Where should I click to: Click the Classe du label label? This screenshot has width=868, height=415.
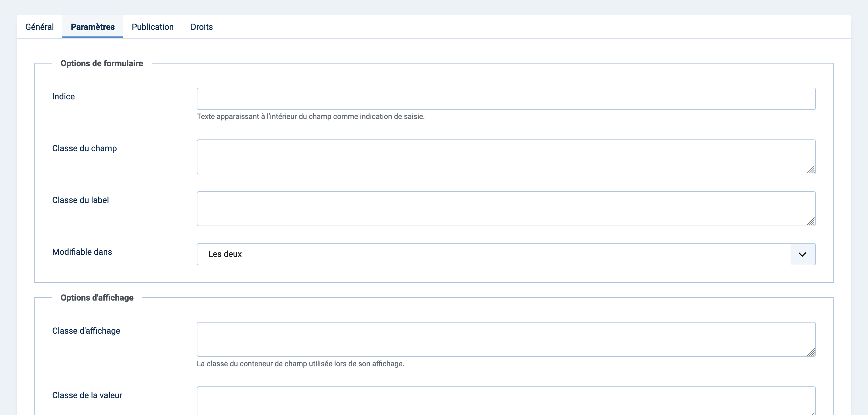[80, 200]
